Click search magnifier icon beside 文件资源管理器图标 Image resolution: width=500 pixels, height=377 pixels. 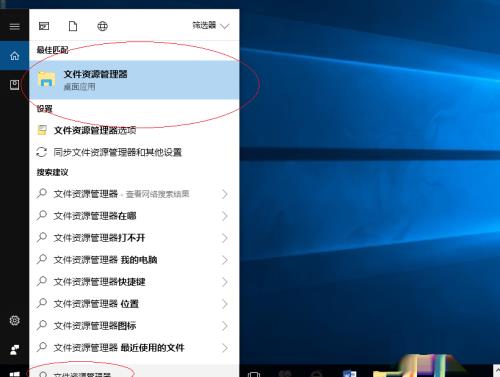coord(42,325)
